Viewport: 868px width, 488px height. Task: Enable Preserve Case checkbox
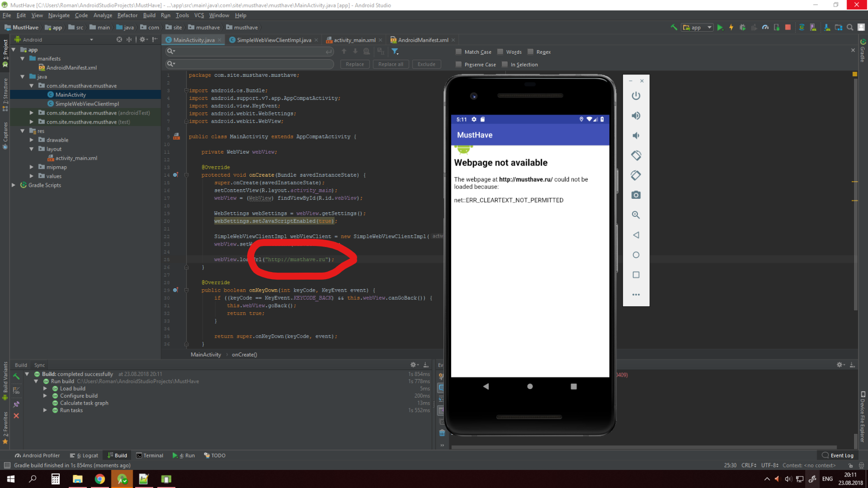(x=459, y=64)
